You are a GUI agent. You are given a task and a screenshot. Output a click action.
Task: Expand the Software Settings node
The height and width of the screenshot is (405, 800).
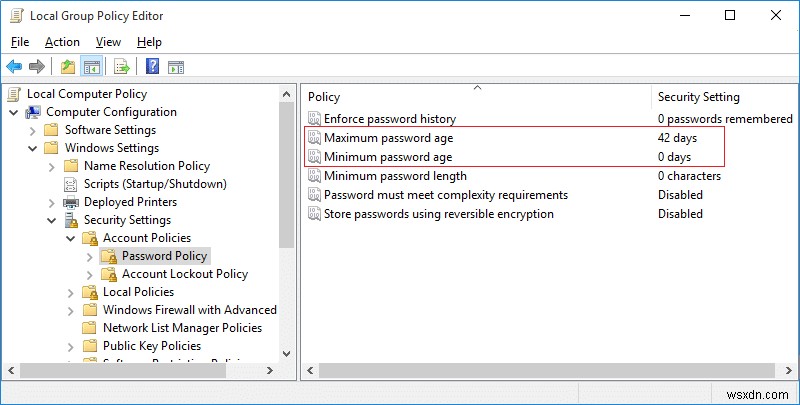[32, 130]
